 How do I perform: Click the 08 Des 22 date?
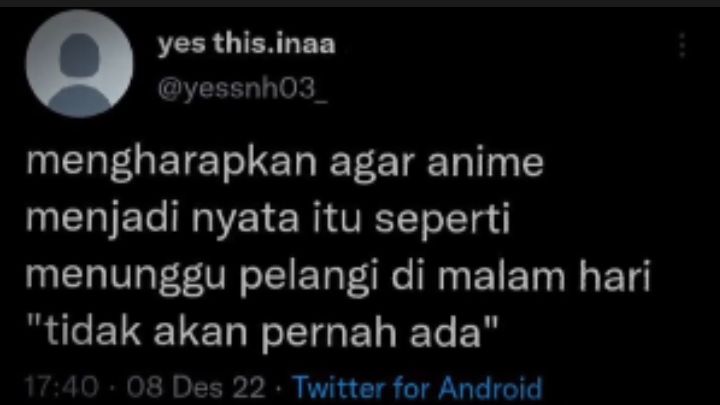point(196,387)
